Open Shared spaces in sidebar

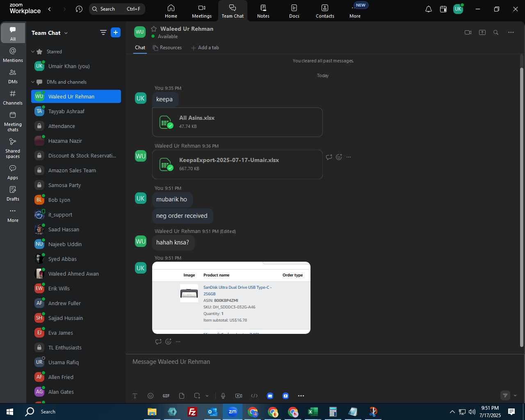pyautogui.click(x=13, y=148)
